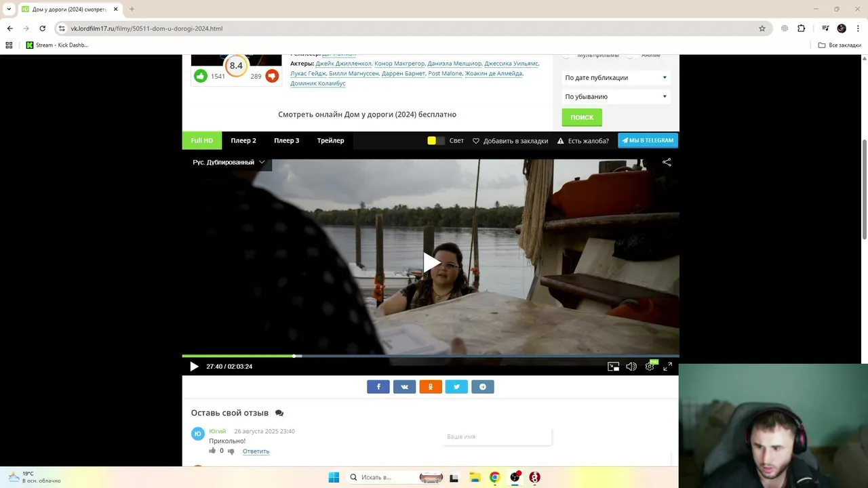Viewport: 868px width, 488px height.
Task: Open a new browser tab
Action: coord(132,9)
